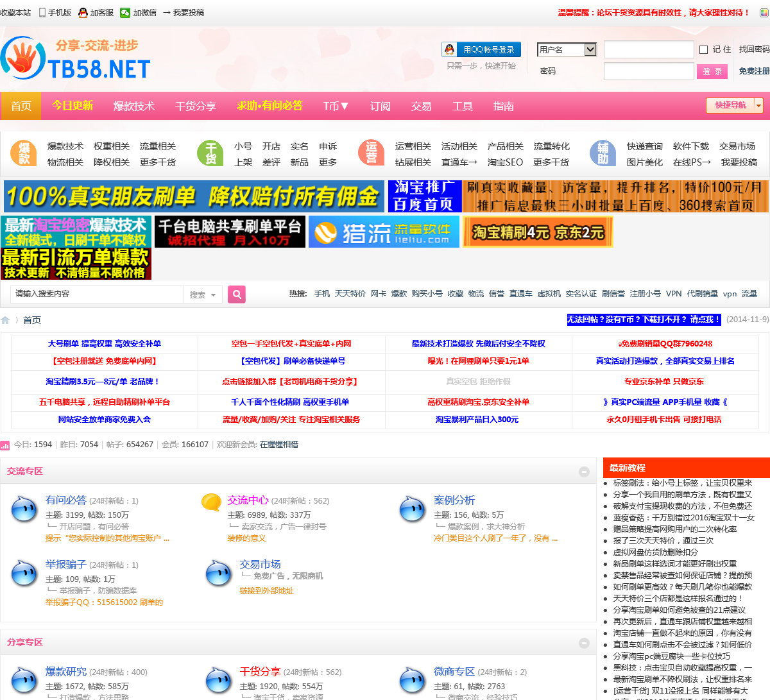Viewport: 770px width, 700px height.
Task: Click the 收藏本站 link
Action: pos(15,12)
